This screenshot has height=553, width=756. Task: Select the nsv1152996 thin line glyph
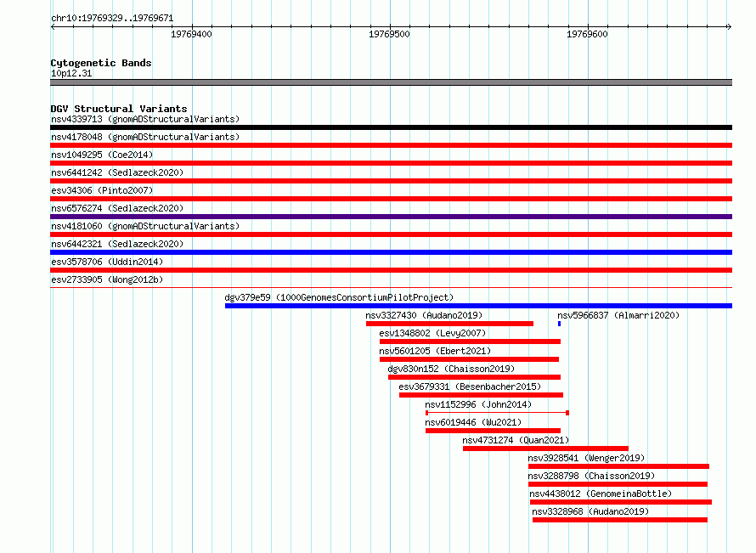tap(497, 413)
